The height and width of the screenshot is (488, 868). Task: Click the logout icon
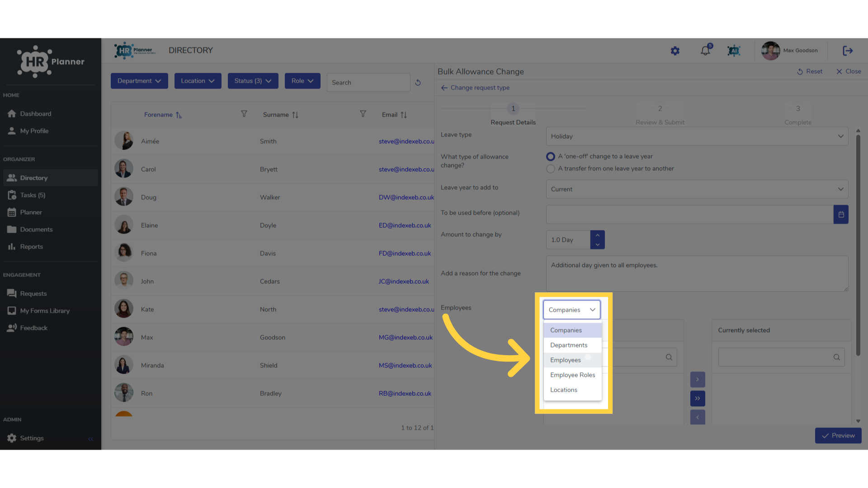click(848, 51)
